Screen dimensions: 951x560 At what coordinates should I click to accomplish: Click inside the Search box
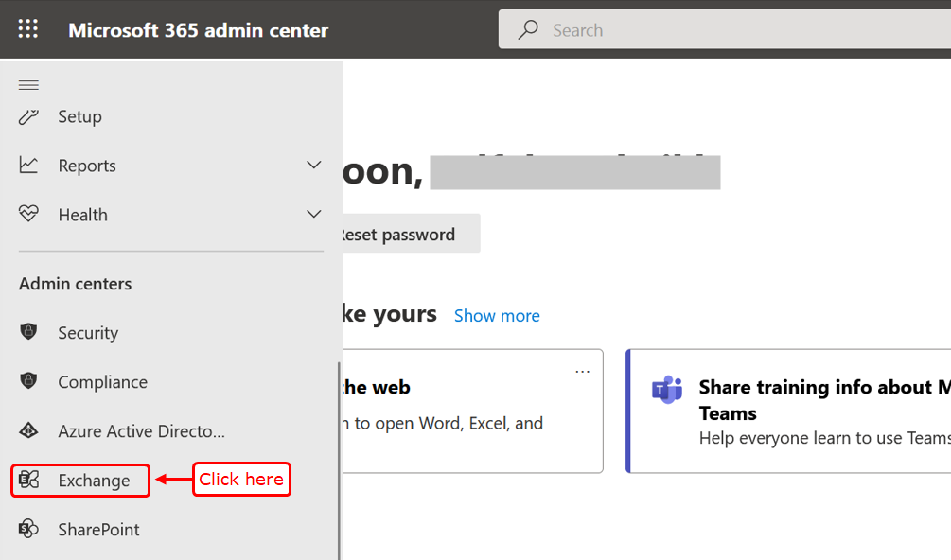point(725,29)
